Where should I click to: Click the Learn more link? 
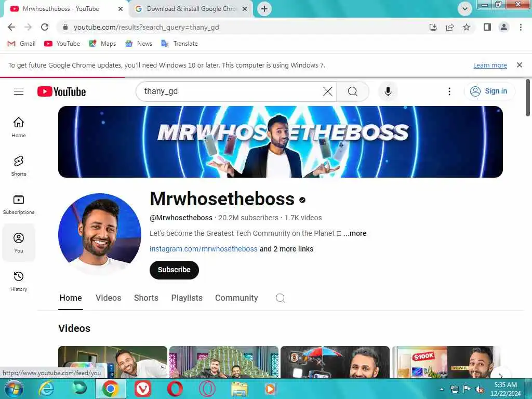pyautogui.click(x=490, y=65)
